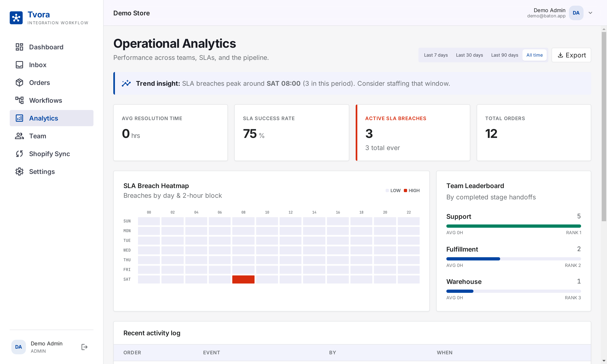
Task: Click the 'SLA Breach Heatmap' heading
Action: [156, 186]
